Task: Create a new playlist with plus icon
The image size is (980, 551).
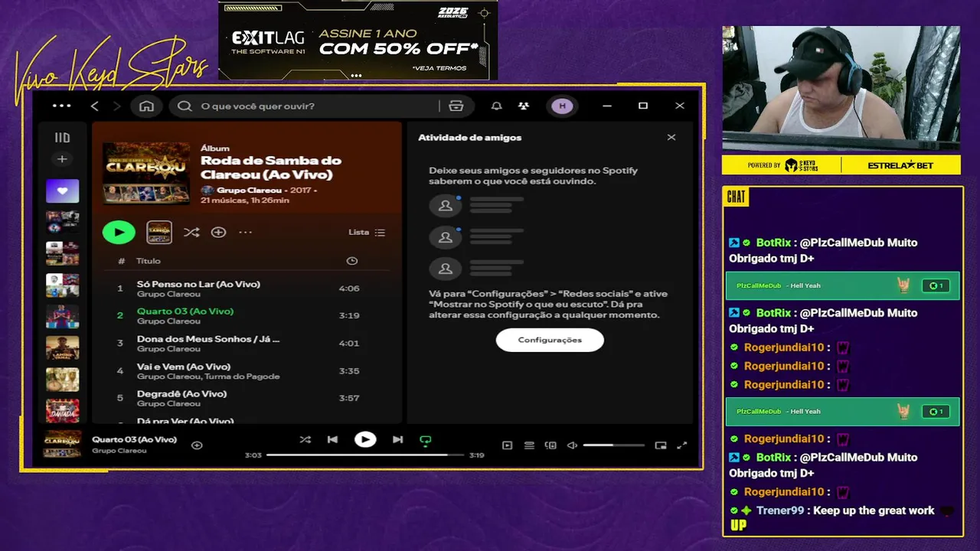Action: click(62, 159)
